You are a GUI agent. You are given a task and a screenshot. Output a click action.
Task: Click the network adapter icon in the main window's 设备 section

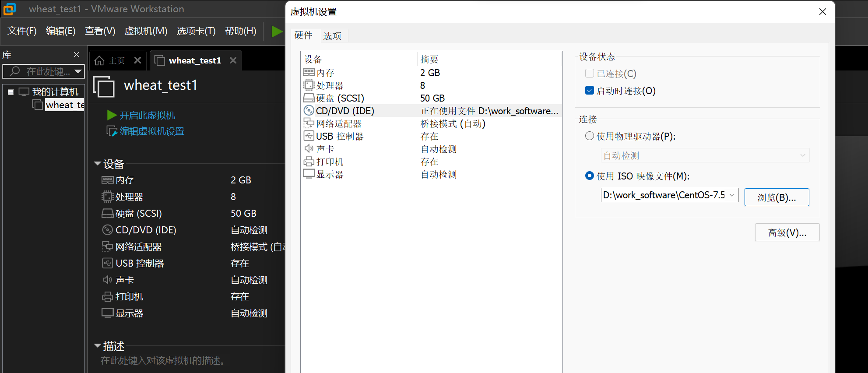click(x=108, y=246)
